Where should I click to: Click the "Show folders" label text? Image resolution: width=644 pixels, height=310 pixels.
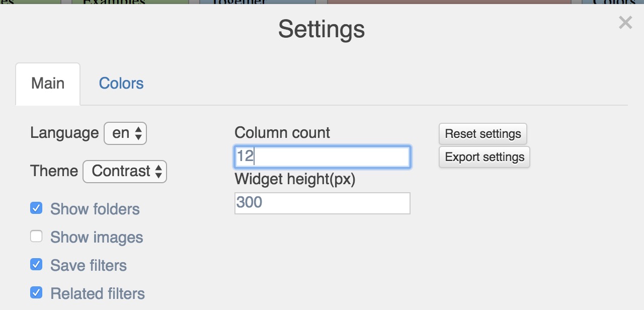point(95,209)
